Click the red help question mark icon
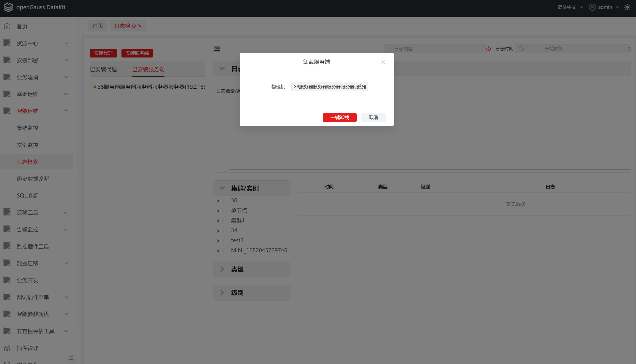Viewport: 636px width, 364px height. (x=488, y=49)
